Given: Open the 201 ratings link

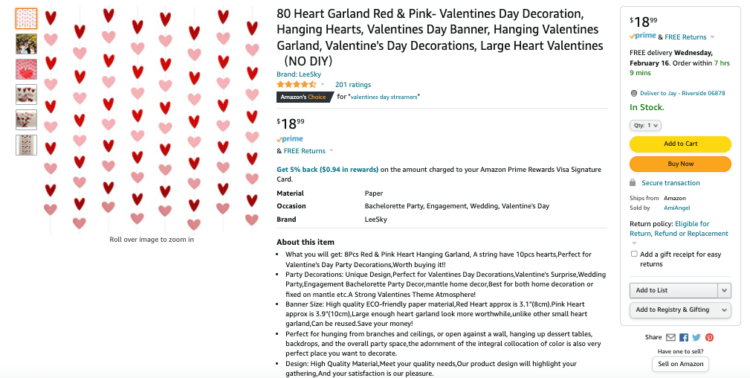Looking at the screenshot, I should [353, 85].
